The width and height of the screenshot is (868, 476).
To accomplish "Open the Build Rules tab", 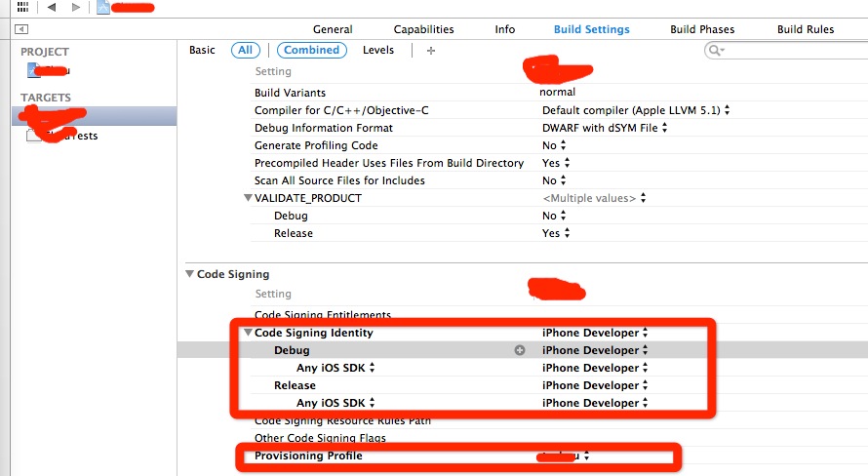I will point(806,29).
